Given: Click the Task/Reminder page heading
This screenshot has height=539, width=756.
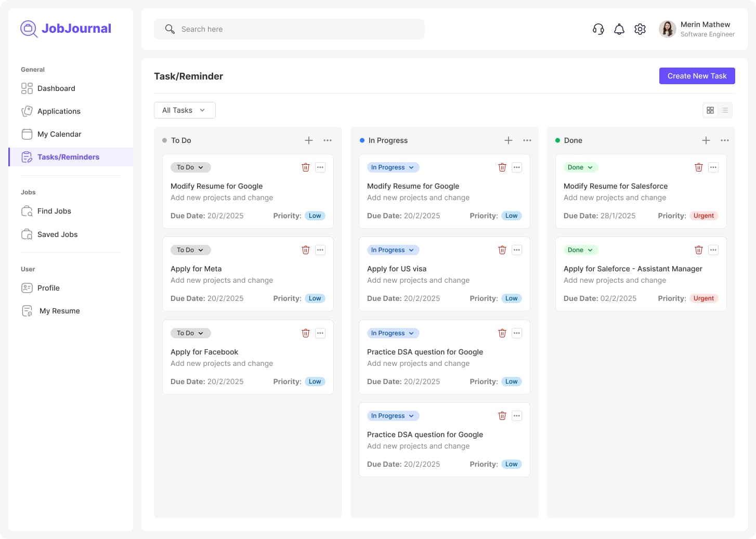Looking at the screenshot, I should (188, 76).
